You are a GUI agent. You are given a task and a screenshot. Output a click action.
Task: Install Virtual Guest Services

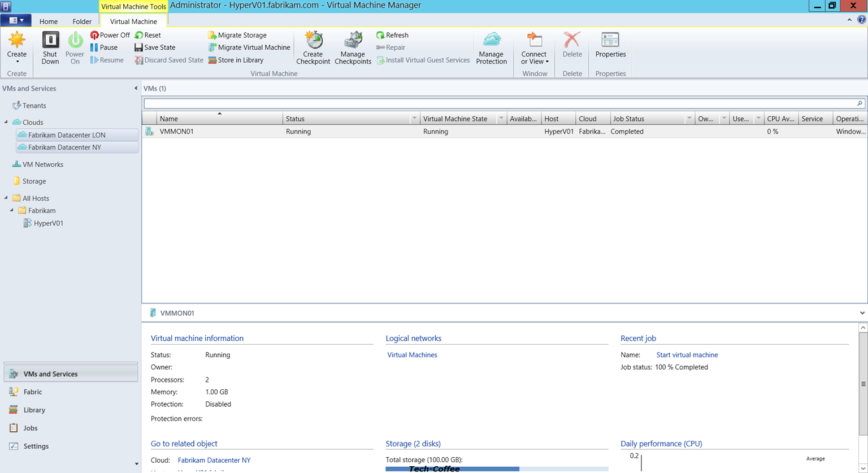point(423,60)
